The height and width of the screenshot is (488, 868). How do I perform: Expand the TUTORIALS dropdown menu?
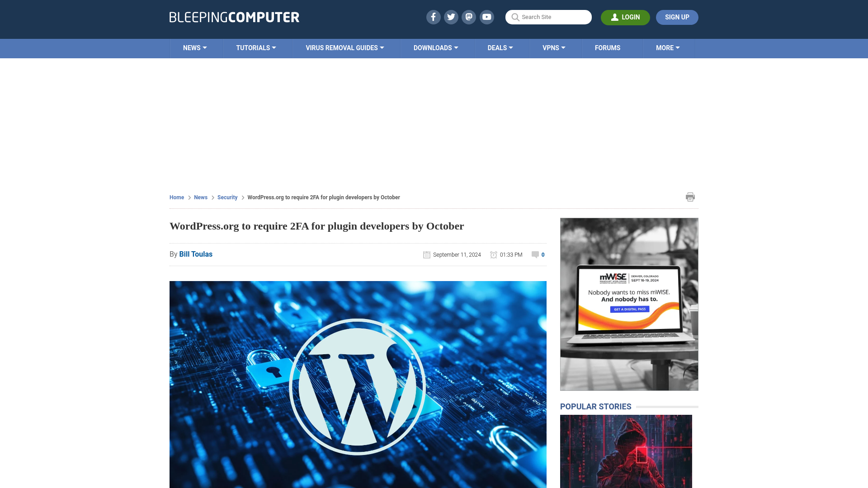point(256,47)
